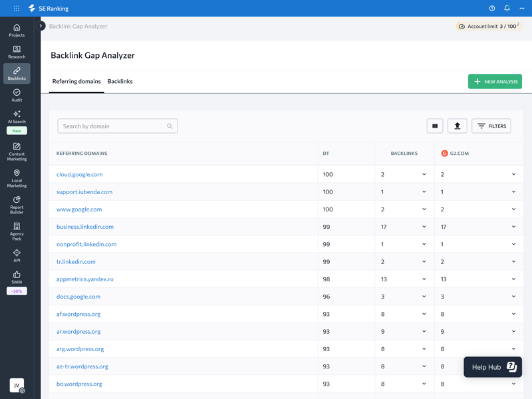The width and height of the screenshot is (532, 399).
Task: Open the docs.google.com domain link
Action: pyautogui.click(x=78, y=297)
